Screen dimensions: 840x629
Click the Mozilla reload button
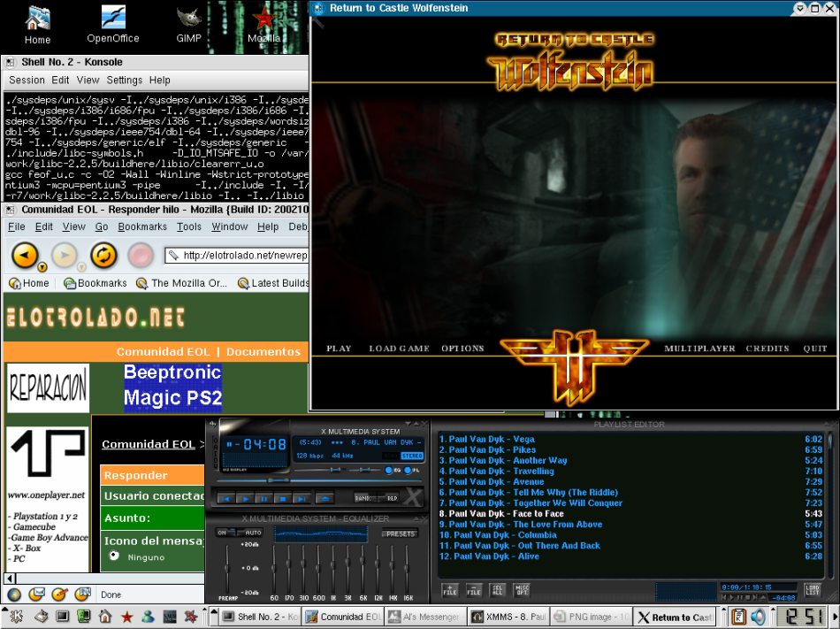tap(103, 256)
